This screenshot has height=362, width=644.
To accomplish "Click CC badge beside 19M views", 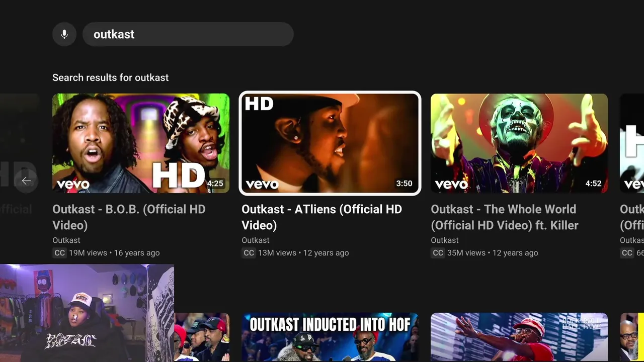I will (x=59, y=253).
